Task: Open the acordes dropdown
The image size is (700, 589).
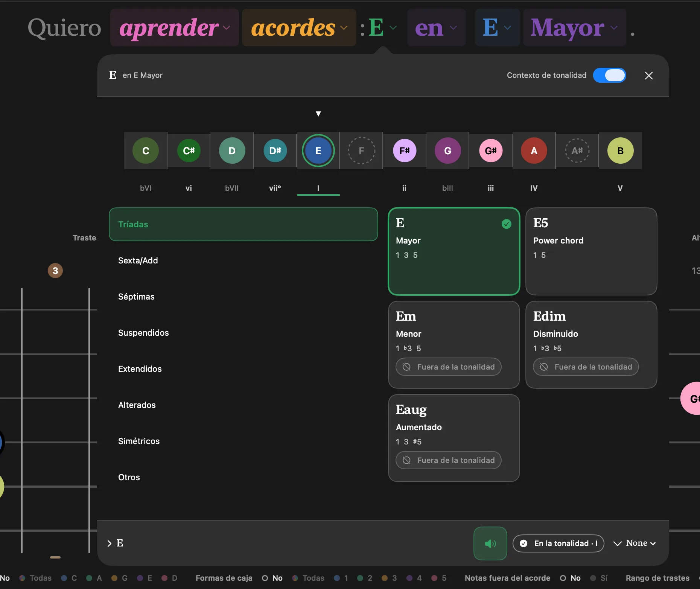Action: click(x=299, y=28)
